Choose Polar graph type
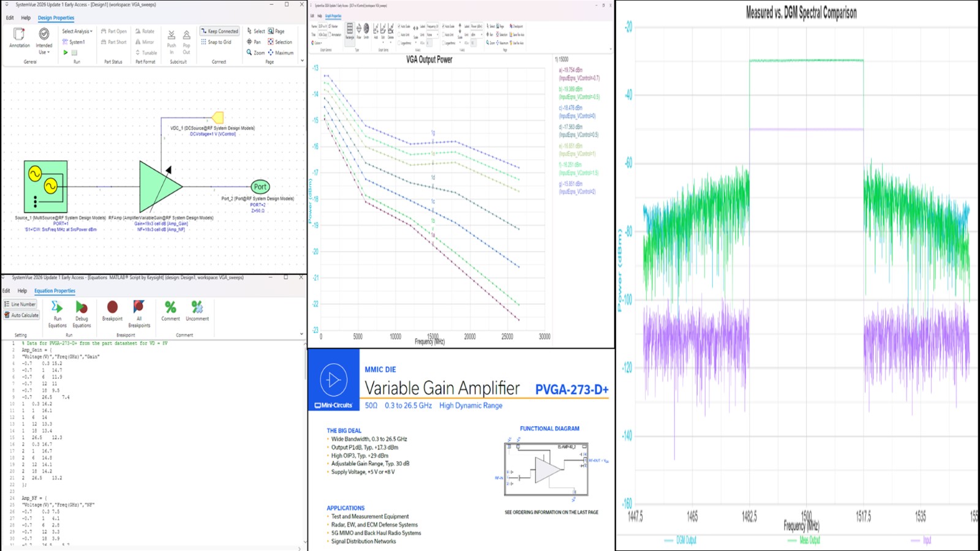 tap(359, 32)
